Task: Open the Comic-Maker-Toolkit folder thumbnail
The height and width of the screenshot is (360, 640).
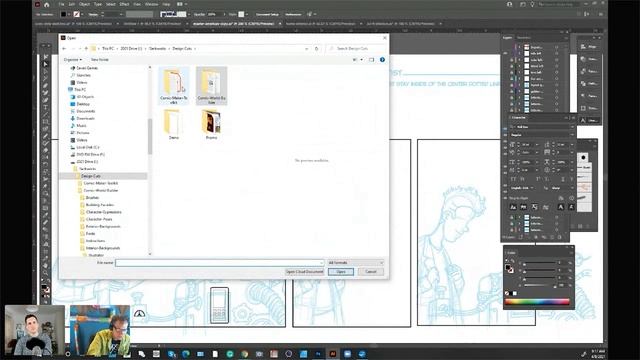Action: 174,86
